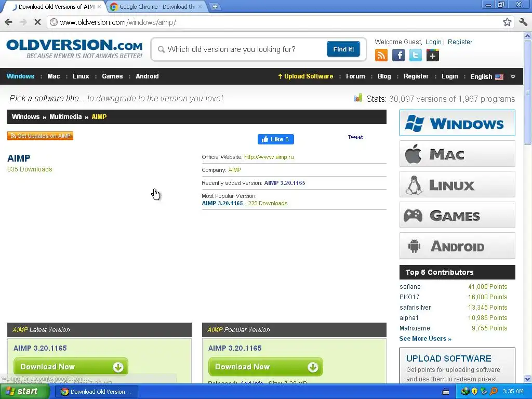The height and width of the screenshot is (399, 532).
Task: Open recently added version AIMP 3.20.1165
Action: tap(284, 183)
